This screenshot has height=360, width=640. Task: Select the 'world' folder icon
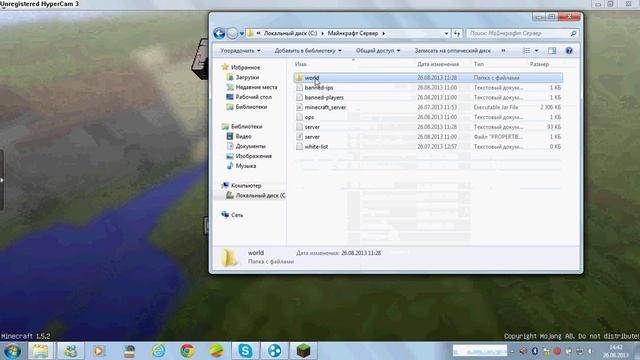click(299, 78)
